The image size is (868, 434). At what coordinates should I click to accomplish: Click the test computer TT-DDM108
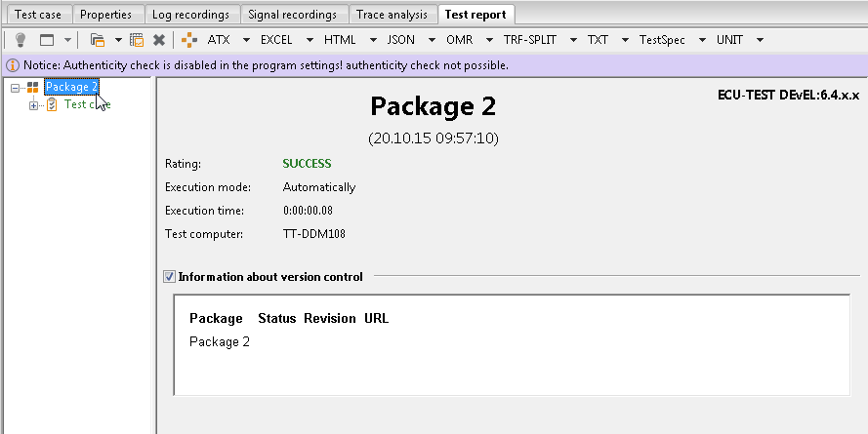pos(313,234)
